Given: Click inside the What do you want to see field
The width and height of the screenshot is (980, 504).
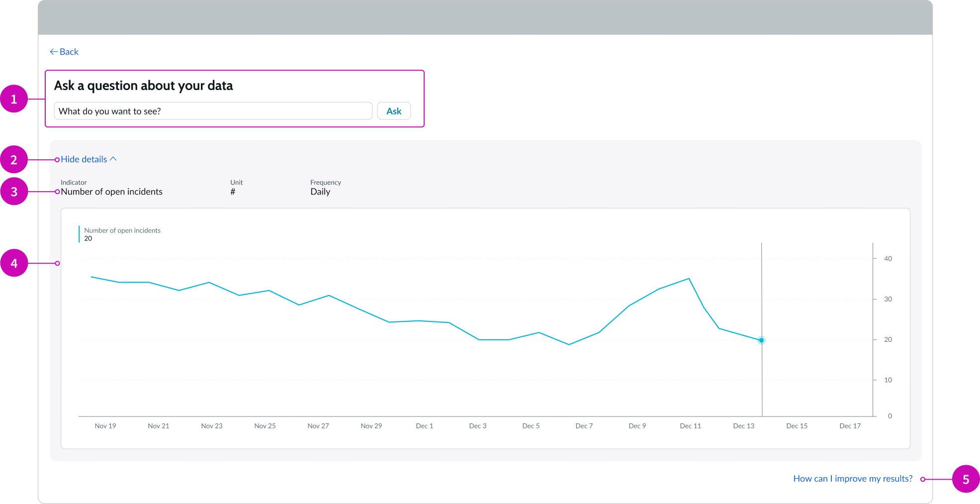Looking at the screenshot, I should 213,110.
